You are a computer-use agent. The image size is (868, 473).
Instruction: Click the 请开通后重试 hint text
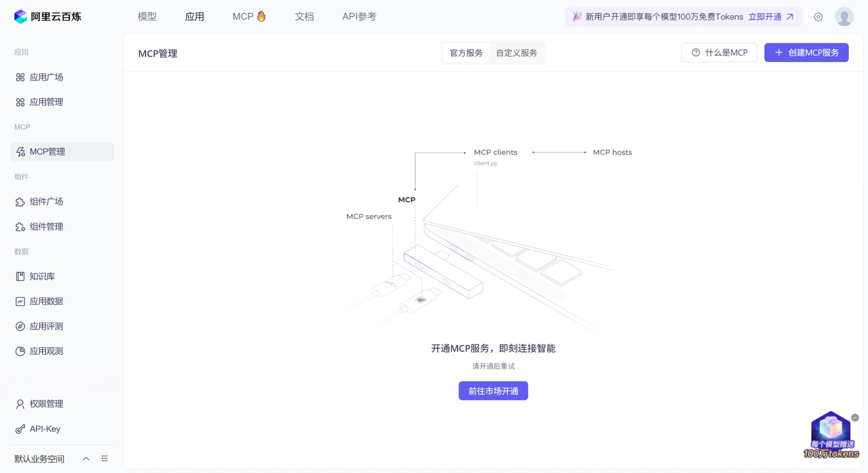pos(493,366)
